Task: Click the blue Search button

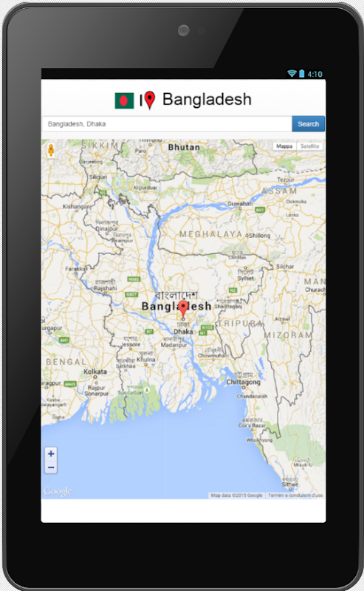Action: click(x=308, y=124)
